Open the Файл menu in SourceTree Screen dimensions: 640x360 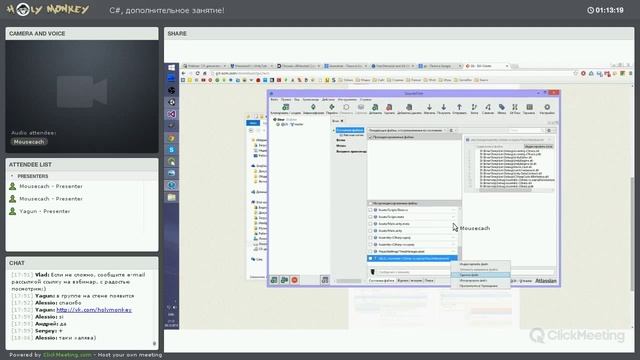(x=274, y=99)
